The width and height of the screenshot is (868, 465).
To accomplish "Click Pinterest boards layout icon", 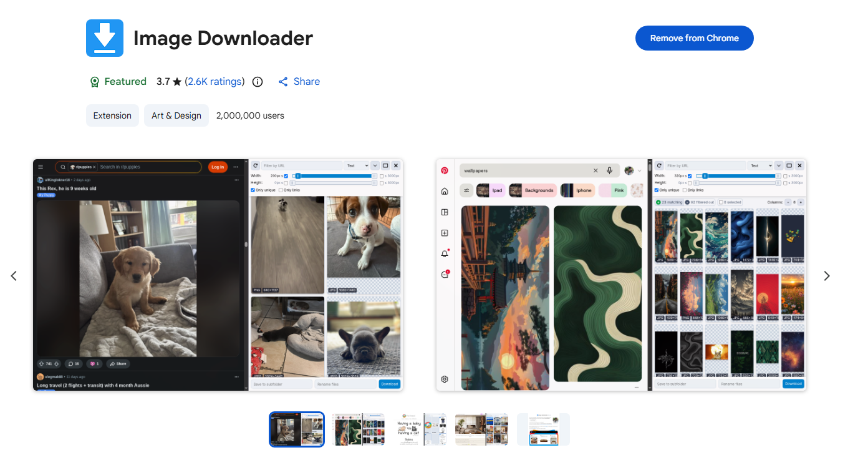I will [445, 212].
